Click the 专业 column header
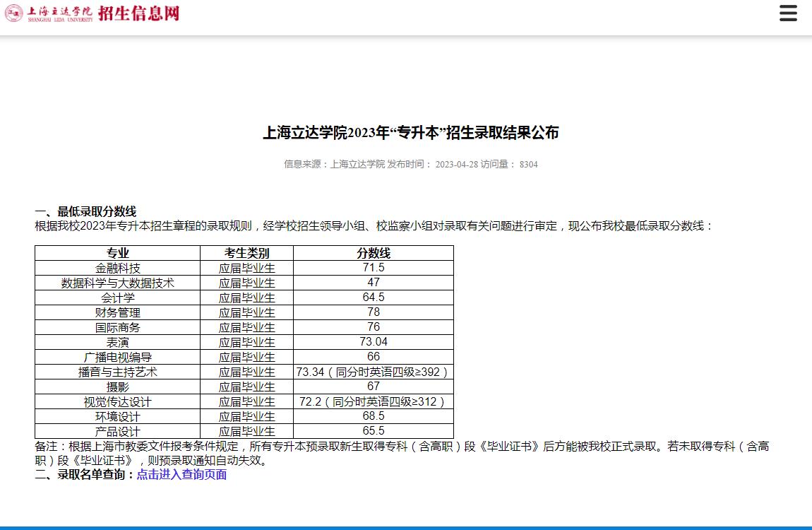The height and width of the screenshot is (530, 812). 117,253
